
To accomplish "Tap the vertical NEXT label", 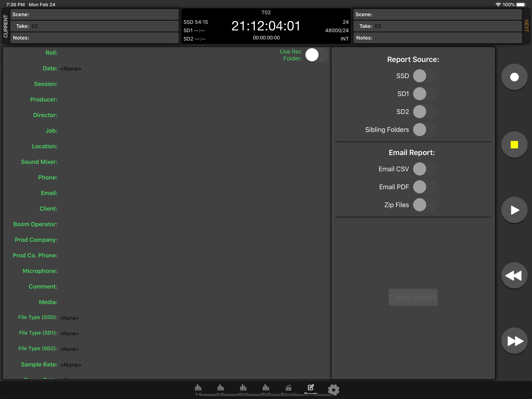I will point(526,26).
